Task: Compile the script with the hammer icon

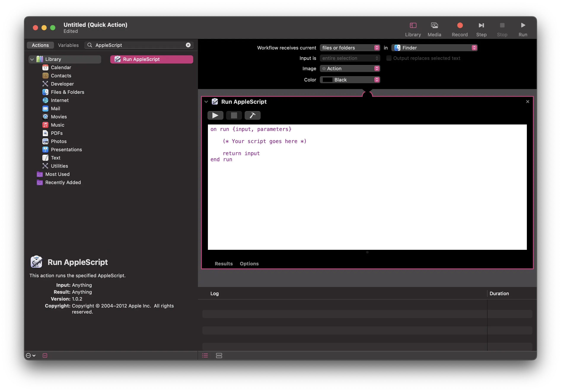Action: 252,115
